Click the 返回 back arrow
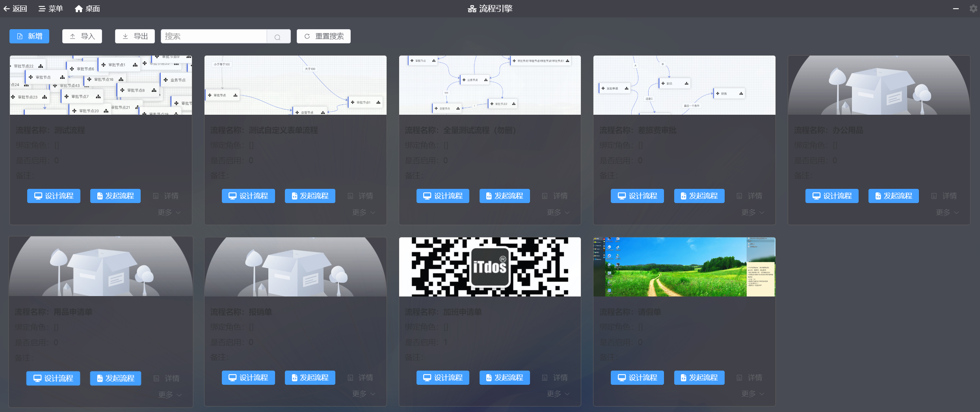 [15, 9]
